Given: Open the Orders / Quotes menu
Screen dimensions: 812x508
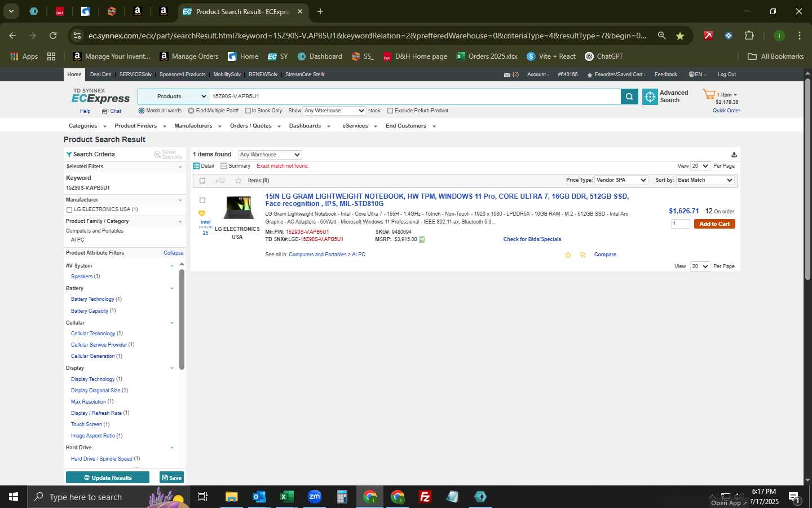Looking at the screenshot, I should [255, 126].
